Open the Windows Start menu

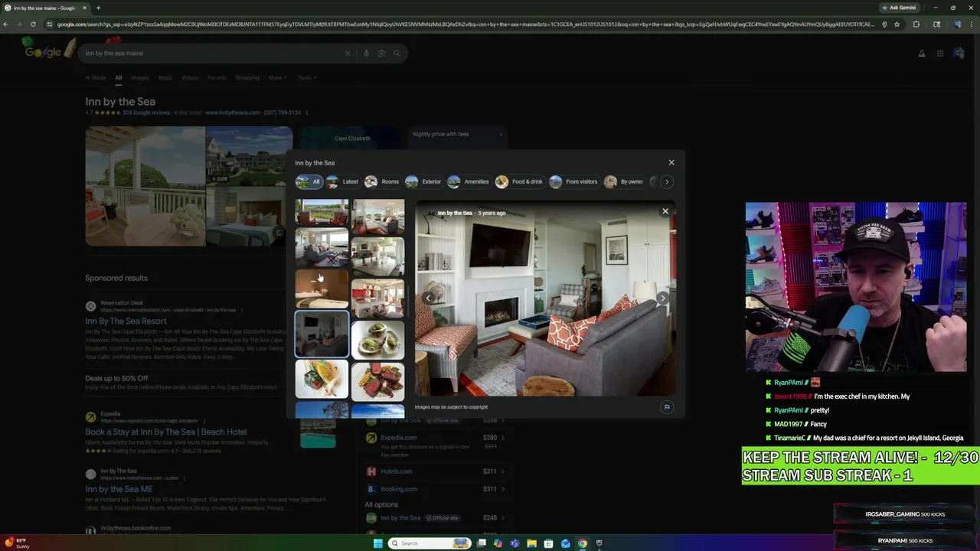coord(377,543)
